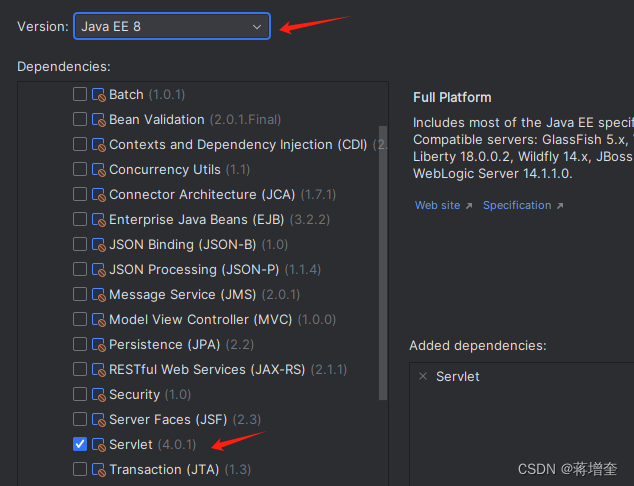
Task: Click the Persistence (JPA) library icon
Action: tap(99, 345)
